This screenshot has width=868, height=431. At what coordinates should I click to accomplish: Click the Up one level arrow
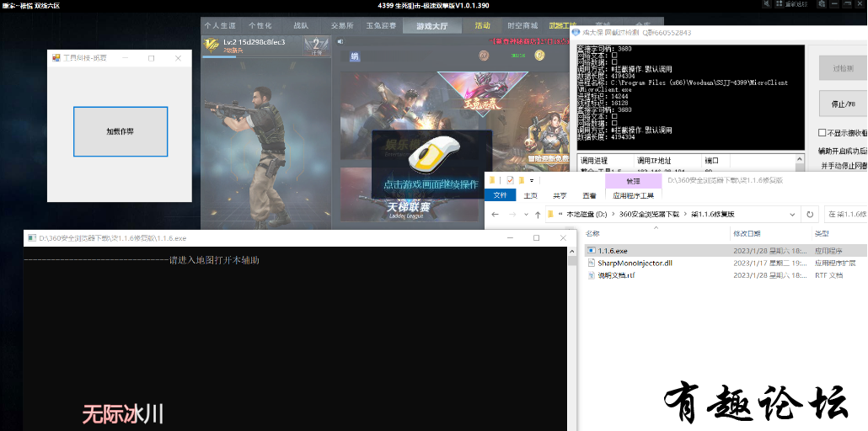538,214
